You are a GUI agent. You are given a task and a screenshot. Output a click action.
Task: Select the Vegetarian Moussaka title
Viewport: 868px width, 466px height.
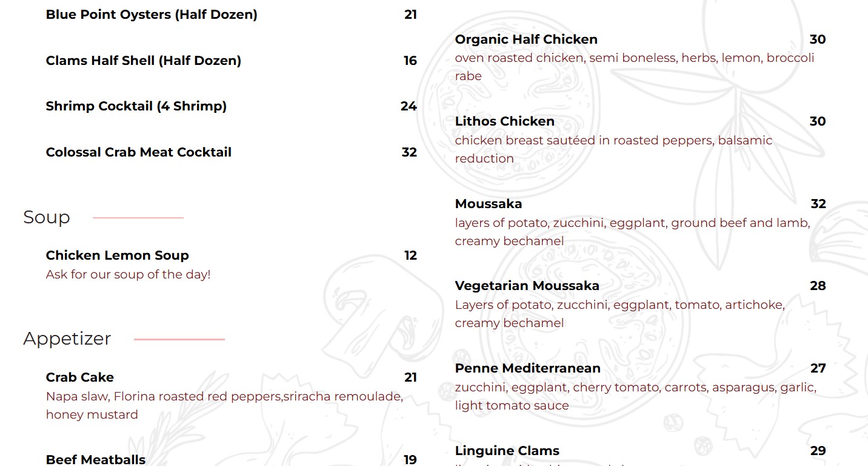[527, 286]
